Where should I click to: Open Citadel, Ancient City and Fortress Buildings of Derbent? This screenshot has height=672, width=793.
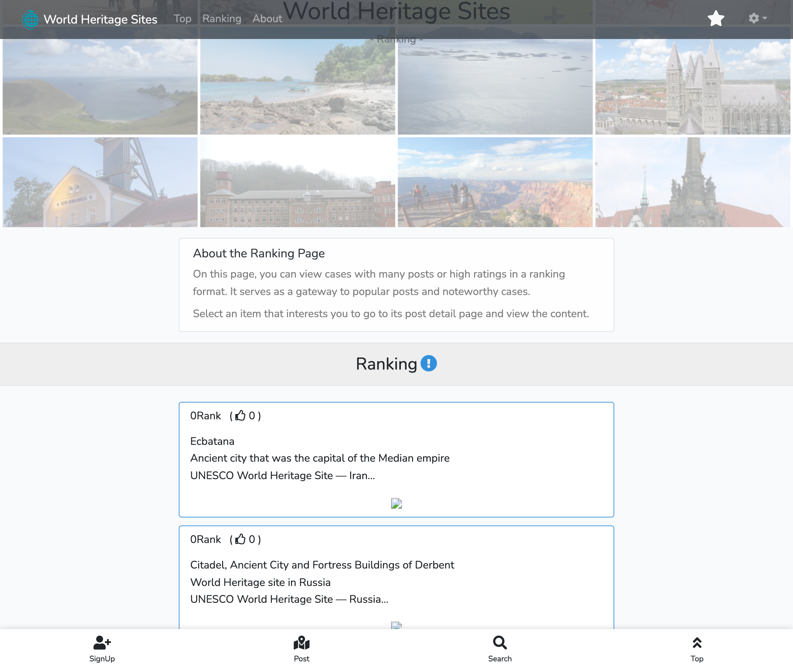click(322, 565)
